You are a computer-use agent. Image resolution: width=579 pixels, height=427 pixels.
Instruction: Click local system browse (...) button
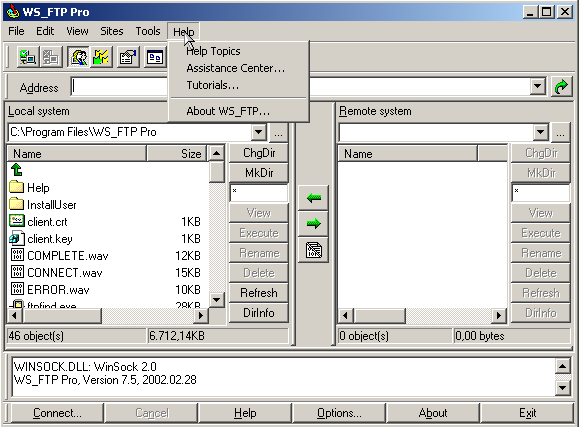click(278, 132)
